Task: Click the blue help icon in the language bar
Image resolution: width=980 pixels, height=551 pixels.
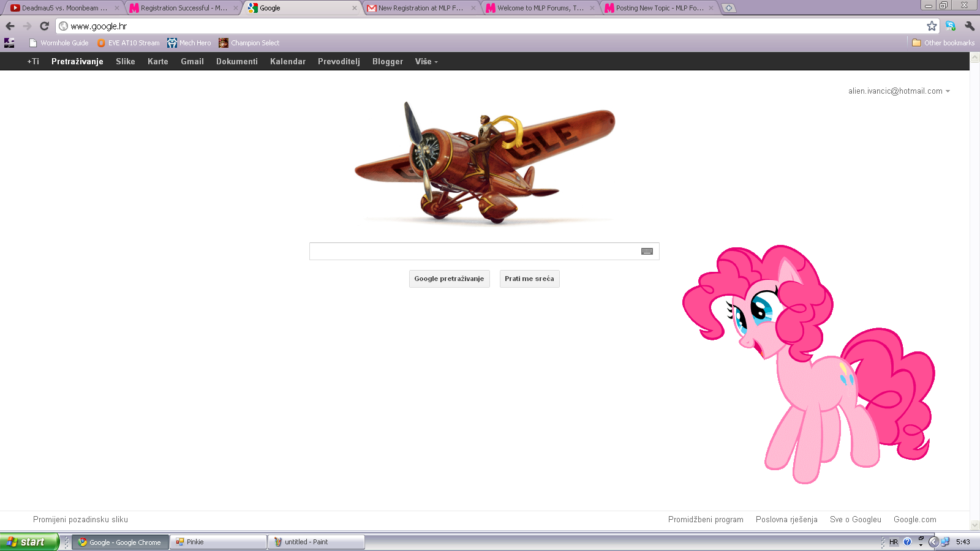Action: pos(907,542)
